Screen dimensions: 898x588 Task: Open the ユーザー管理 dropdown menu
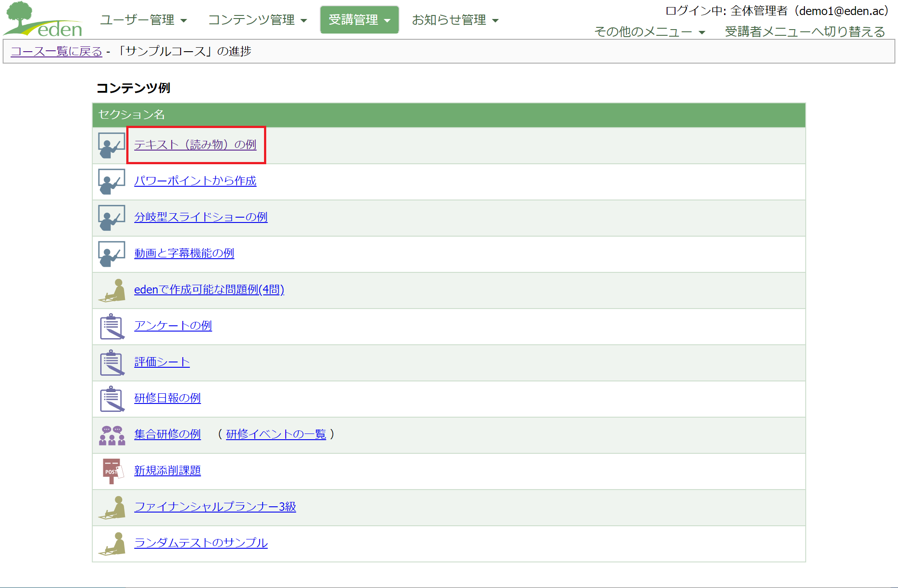click(143, 20)
